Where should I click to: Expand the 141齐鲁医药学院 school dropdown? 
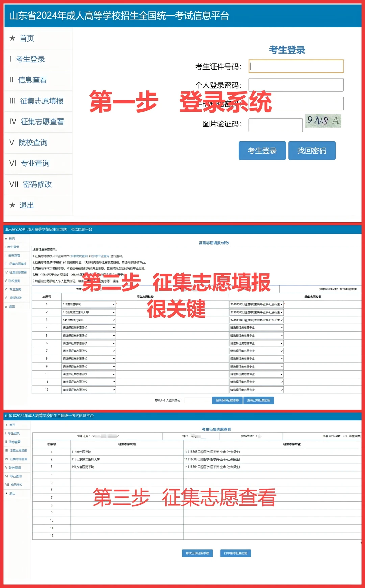coord(89,320)
